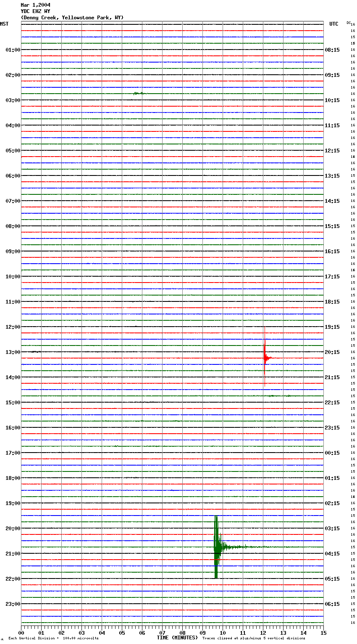This screenshot has height=644, width=357.
Task: Select the 09:15 UTC time label
Action: click(332, 75)
